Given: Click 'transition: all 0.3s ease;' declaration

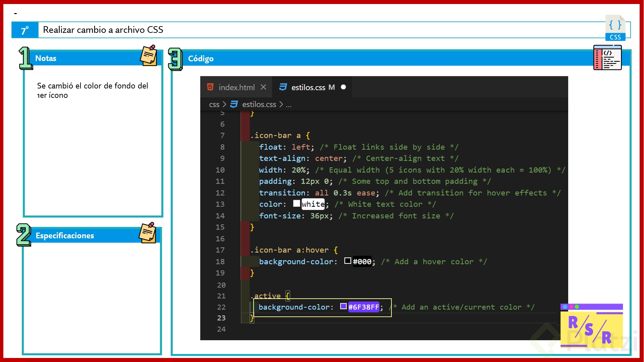Looking at the screenshot, I should (x=319, y=193).
